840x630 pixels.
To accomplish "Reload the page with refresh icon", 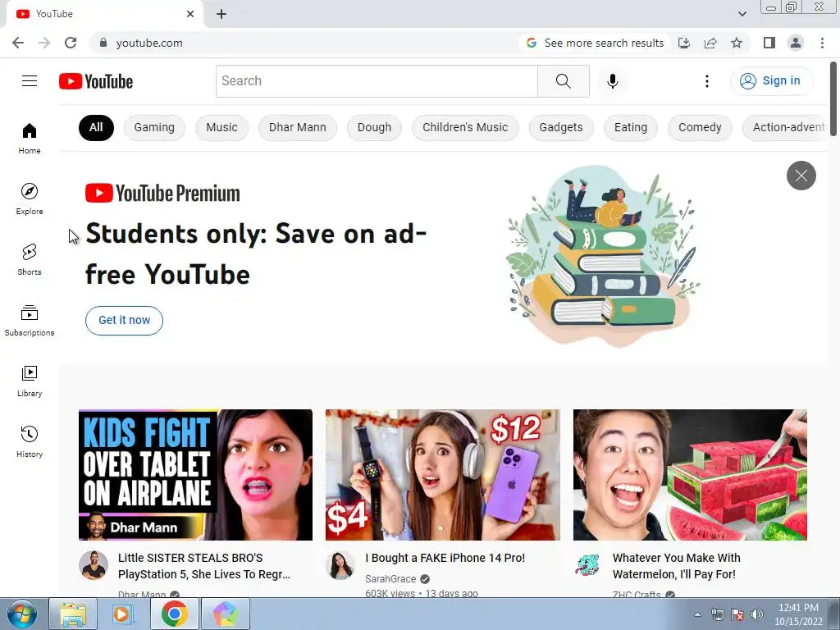I will tap(71, 43).
